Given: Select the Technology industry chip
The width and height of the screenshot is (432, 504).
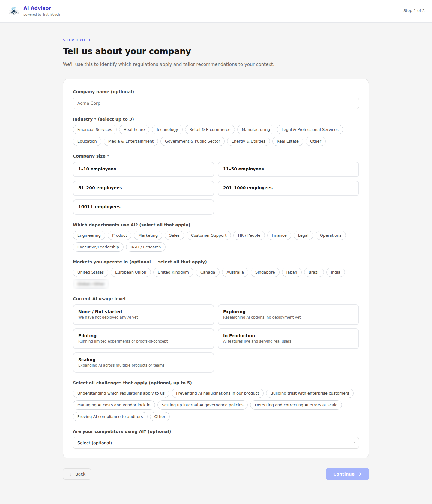Looking at the screenshot, I should pos(167,129).
